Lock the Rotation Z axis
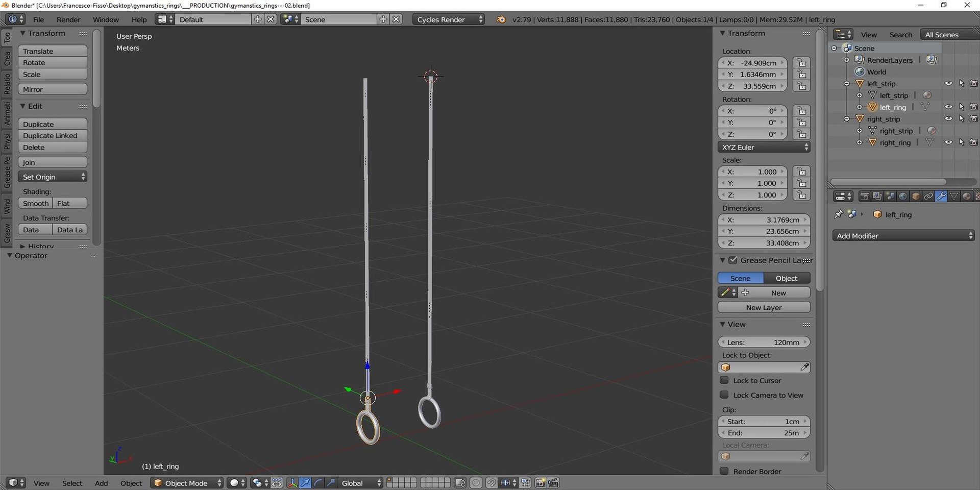980x490 pixels. click(802, 134)
